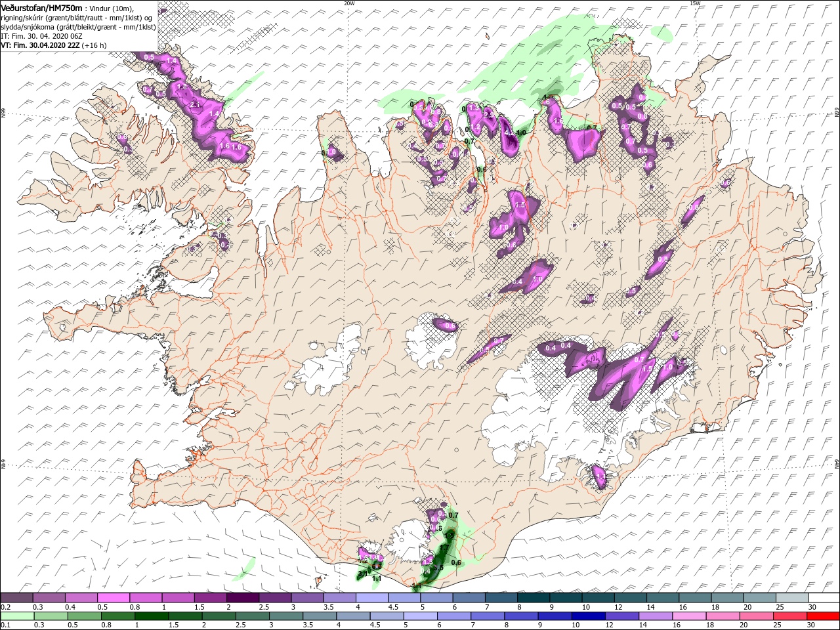This screenshot has height=630, width=840.
Task: Click the top-row legend label 3.5
Action: (328, 608)
